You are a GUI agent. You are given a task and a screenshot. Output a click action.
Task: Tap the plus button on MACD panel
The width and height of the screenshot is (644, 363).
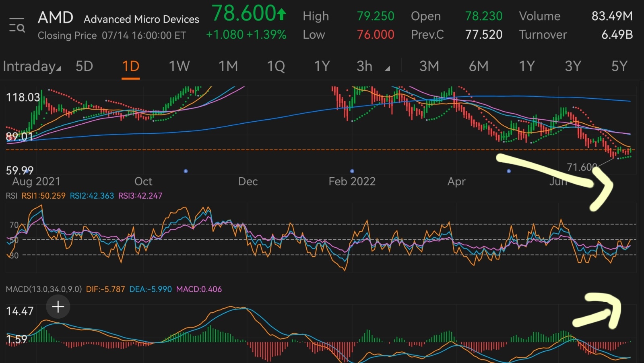(58, 307)
